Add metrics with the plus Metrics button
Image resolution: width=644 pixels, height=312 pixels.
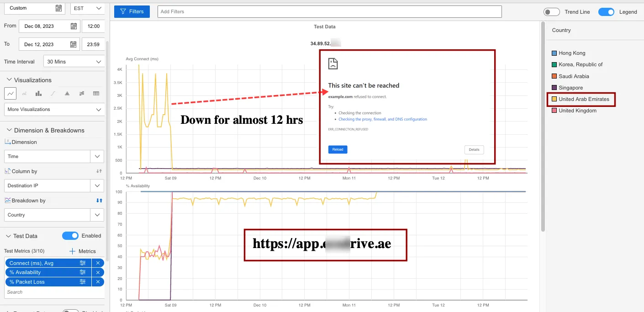pos(83,251)
